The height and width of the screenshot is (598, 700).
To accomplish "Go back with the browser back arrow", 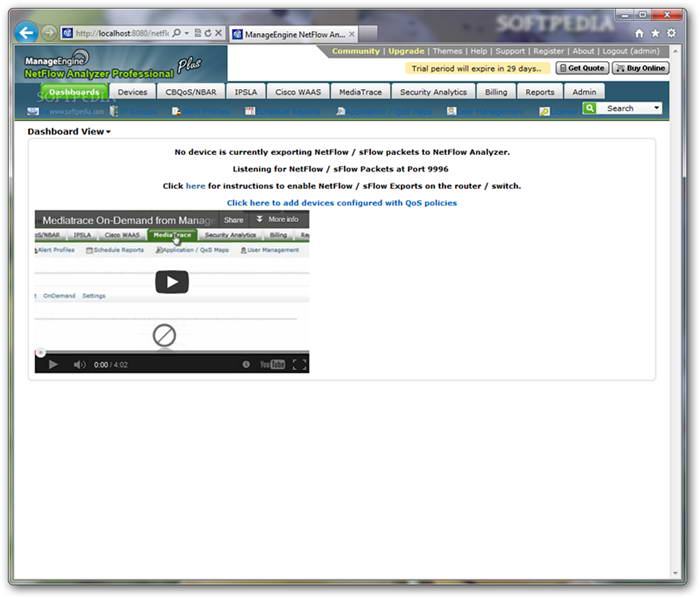I will (x=26, y=33).
